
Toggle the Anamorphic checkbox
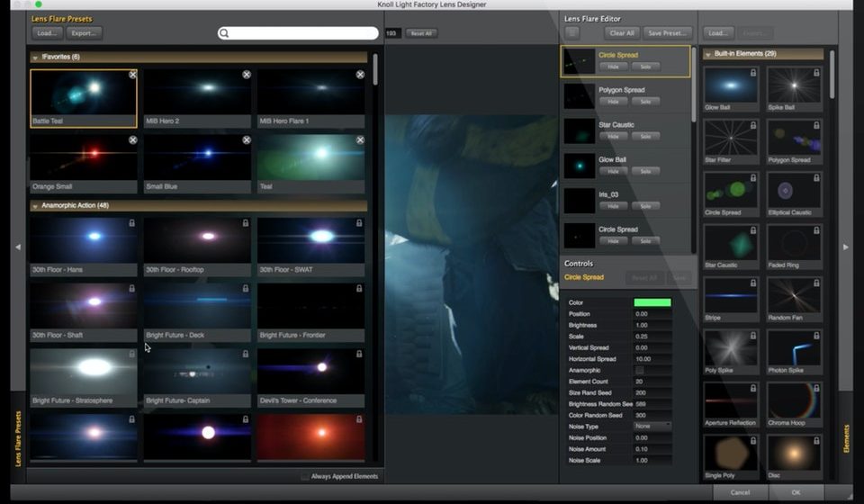[639, 370]
